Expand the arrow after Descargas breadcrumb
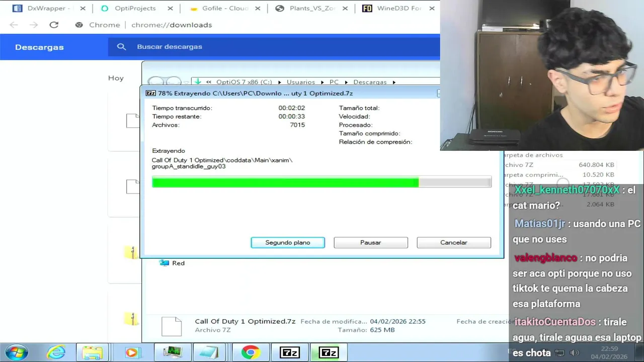644x362 pixels. point(394,82)
